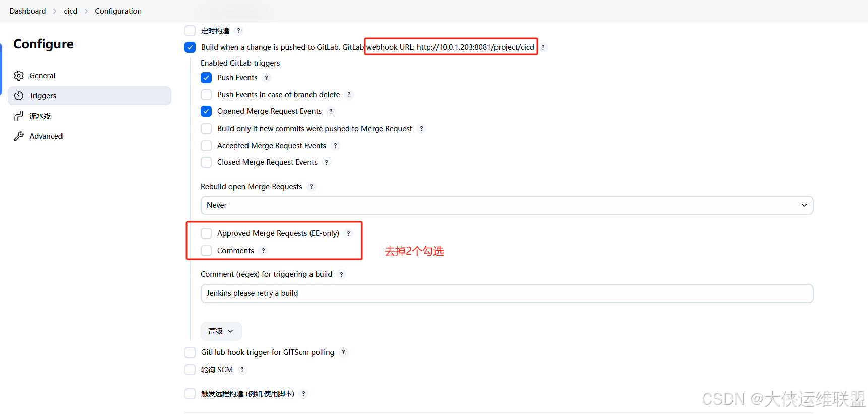
Task: Show help for Comments option
Action: (263, 251)
